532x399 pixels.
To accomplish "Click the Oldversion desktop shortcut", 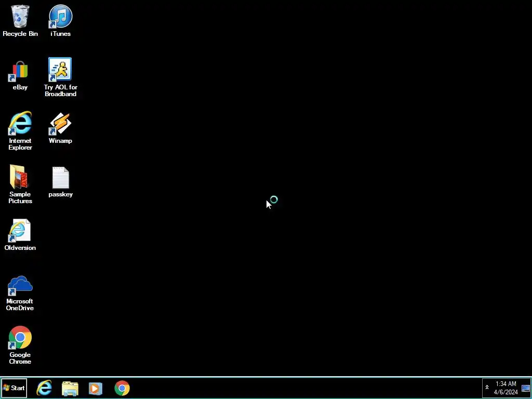I will (20, 235).
